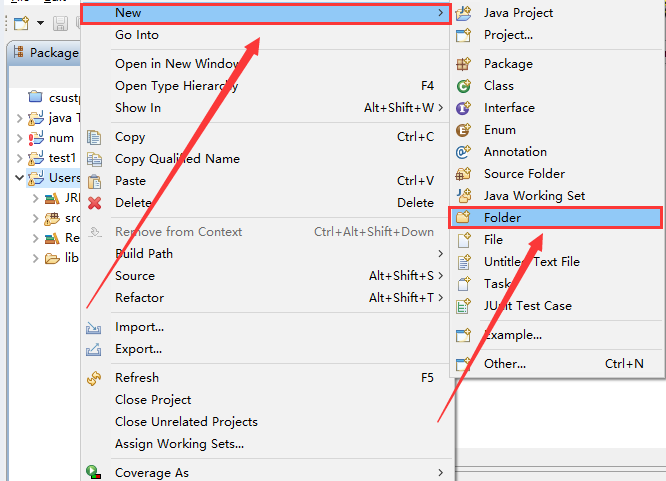Open the Show In submenu arrow
Image resolution: width=666 pixels, height=481 pixels.
440,108
